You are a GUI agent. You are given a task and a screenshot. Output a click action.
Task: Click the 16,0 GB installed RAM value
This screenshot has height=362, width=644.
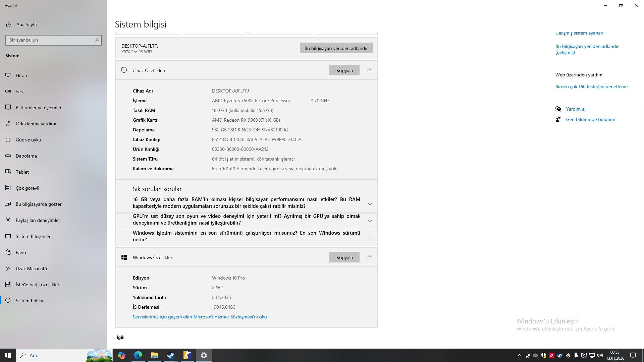[243, 110]
